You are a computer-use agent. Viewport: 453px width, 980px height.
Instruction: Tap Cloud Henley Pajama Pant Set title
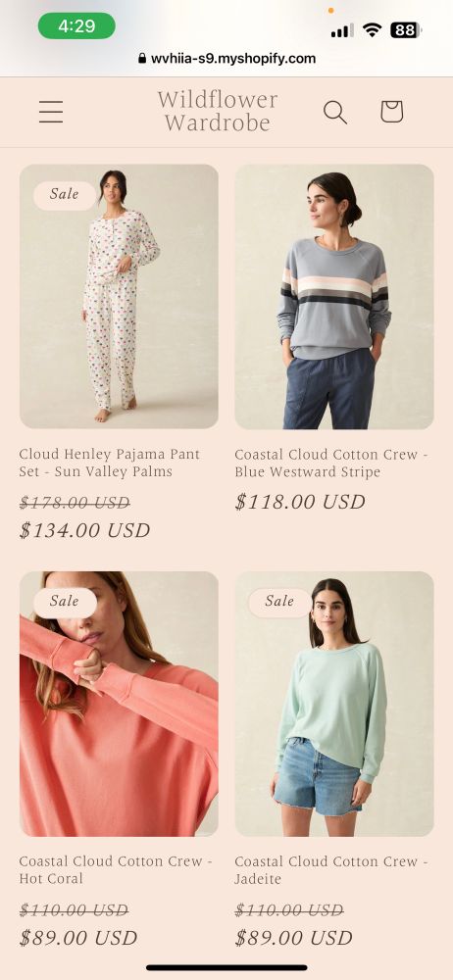[110, 464]
